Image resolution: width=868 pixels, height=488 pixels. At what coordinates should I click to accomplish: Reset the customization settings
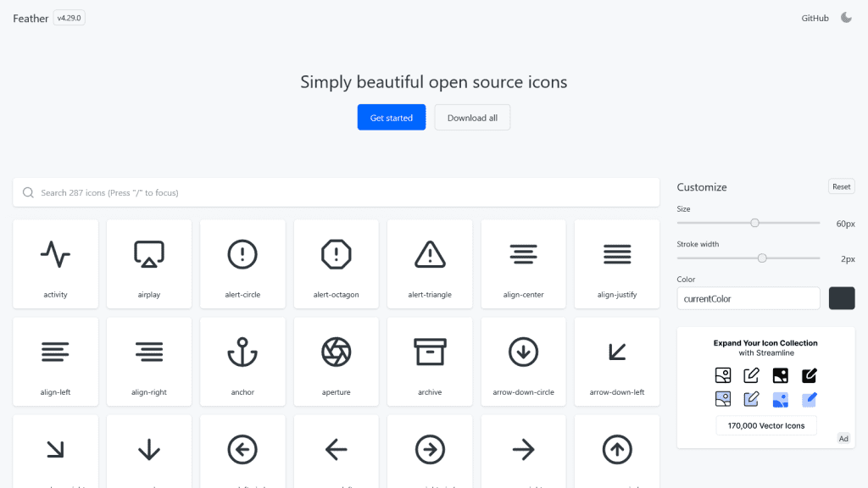pos(841,186)
